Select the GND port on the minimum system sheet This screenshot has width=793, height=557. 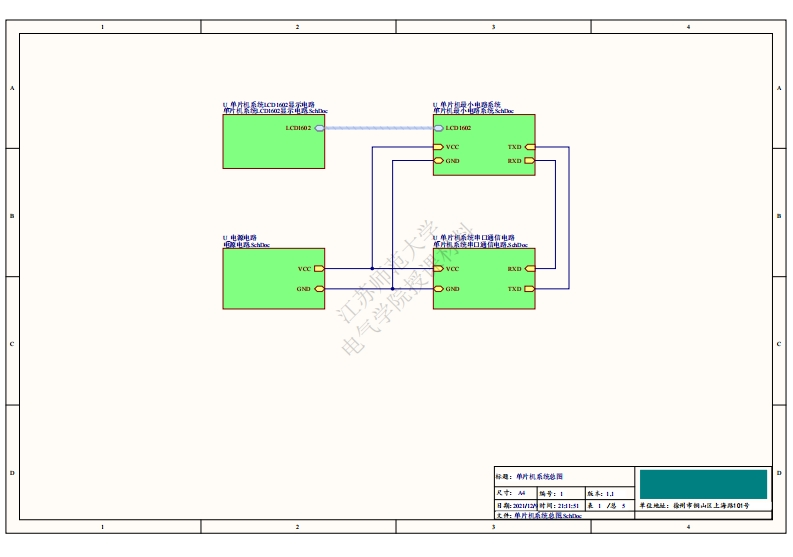pyautogui.click(x=438, y=161)
